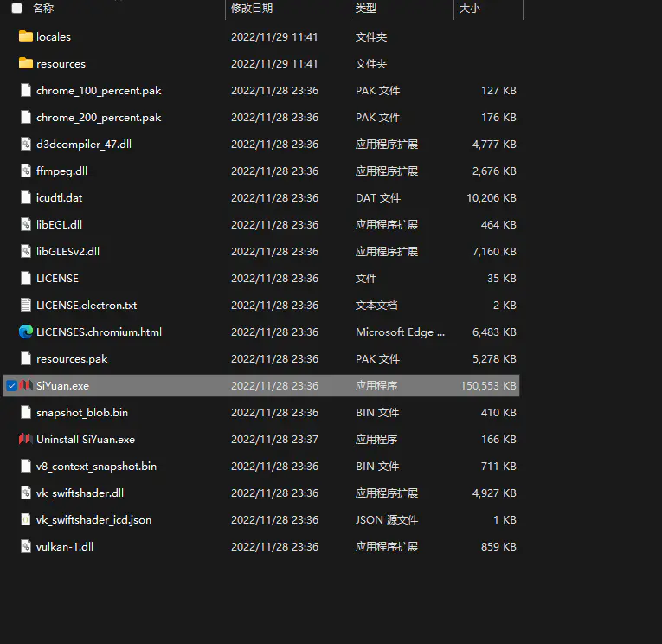662x644 pixels.
Task: Click the chrome_100_percent.pak file icon
Action: coord(26,90)
